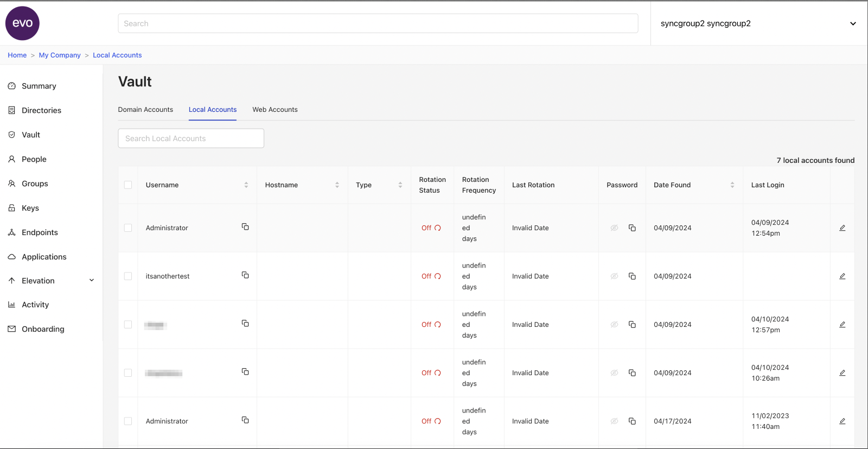868x449 pixels.
Task: Check the row with last login 10:26am
Action: 128,373
